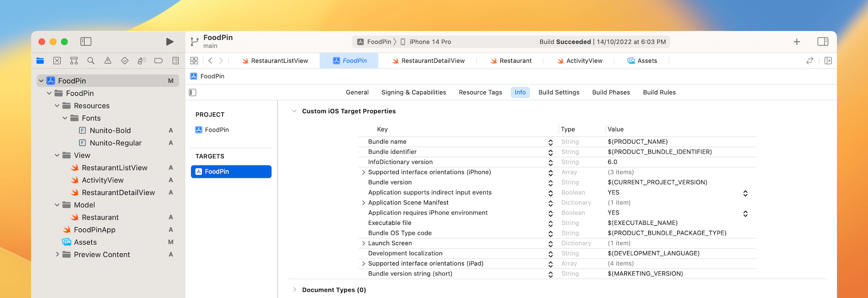Click the $(MARKETING_VERSION) value
The width and height of the screenshot is (868, 298).
645,274
